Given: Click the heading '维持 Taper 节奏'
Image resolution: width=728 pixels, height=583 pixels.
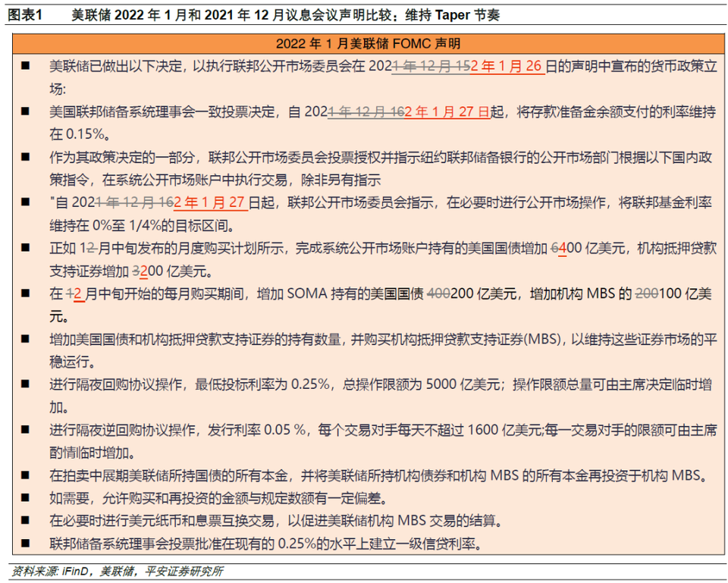Looking at the screenshot, I should pos(453,15).
